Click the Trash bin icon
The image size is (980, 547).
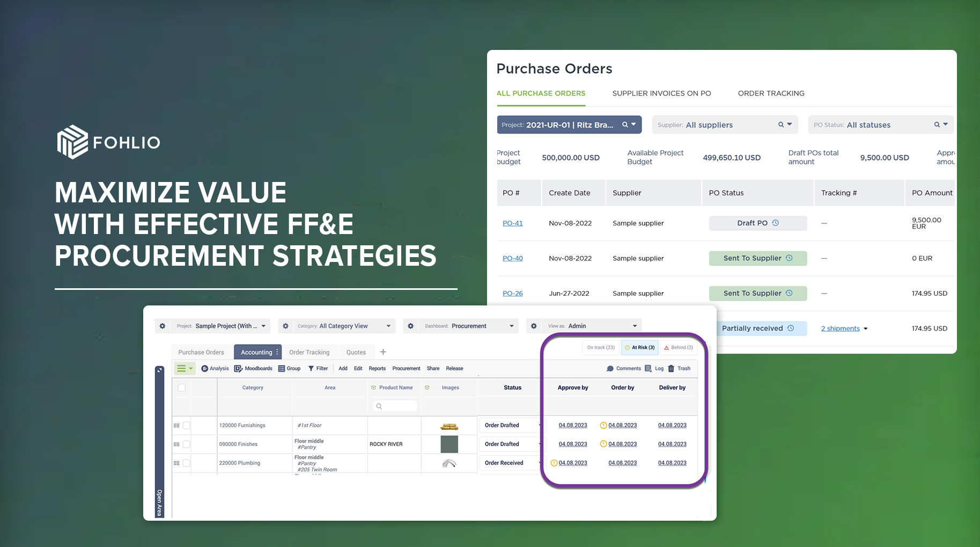coord(671,368)
